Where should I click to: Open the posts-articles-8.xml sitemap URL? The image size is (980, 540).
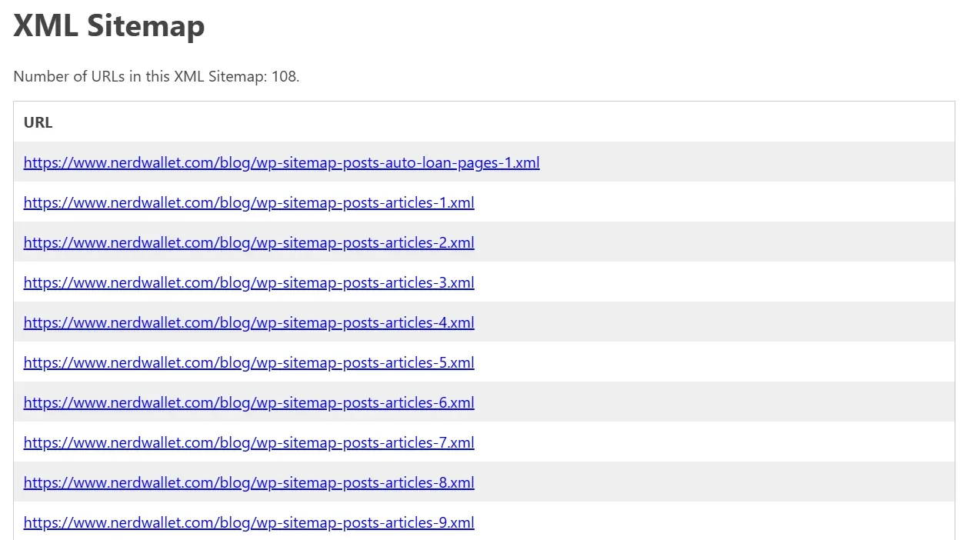click(x=248, y=482)
